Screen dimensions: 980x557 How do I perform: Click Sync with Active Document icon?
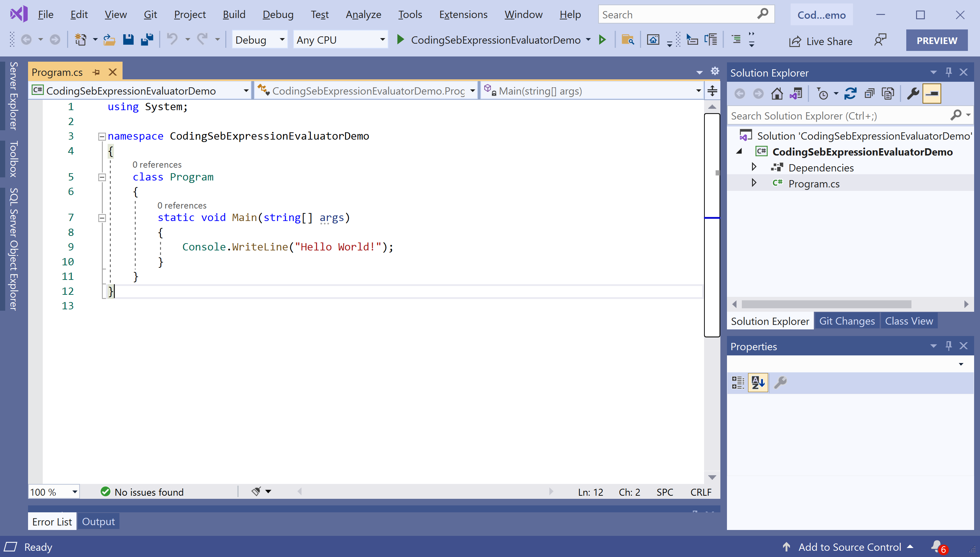[x=850, y=93]
